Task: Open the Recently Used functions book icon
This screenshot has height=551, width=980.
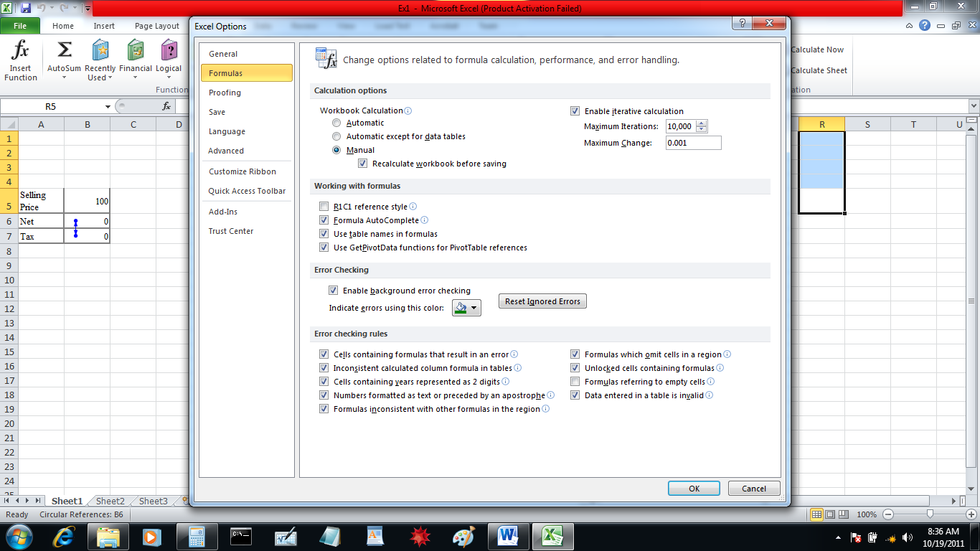Action: pyautogui.click(x=100, y=50)
